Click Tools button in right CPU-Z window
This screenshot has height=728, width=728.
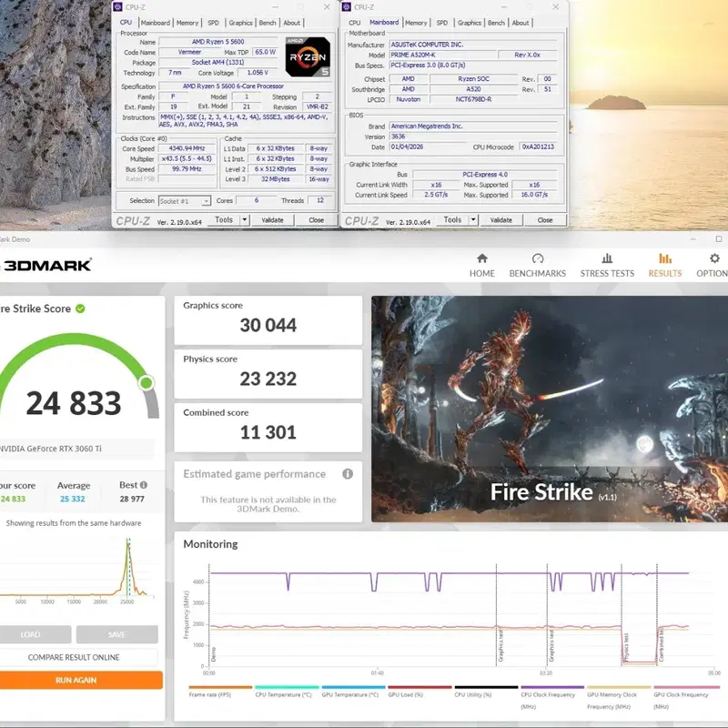click(x=452, y=219)
